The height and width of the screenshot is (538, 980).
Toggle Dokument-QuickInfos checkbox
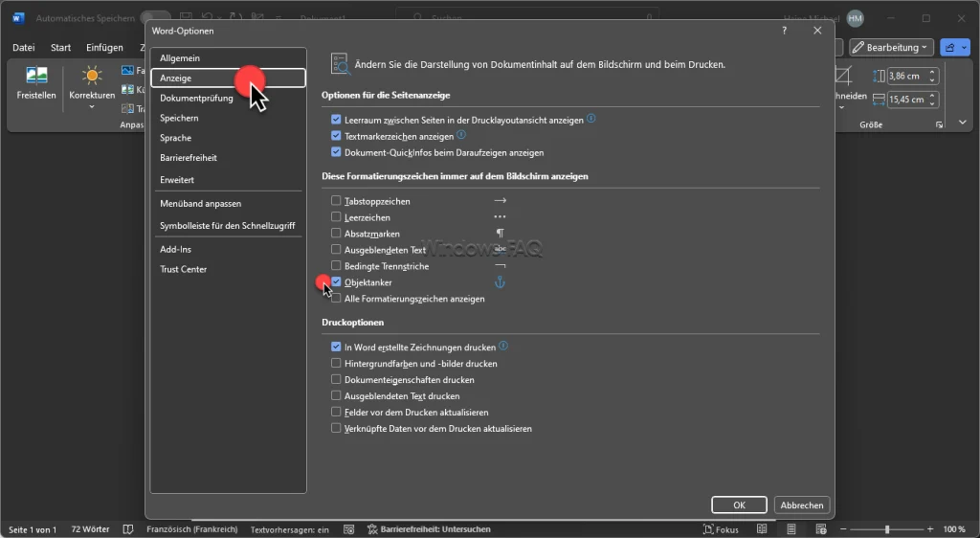click(x=336, y=152)
